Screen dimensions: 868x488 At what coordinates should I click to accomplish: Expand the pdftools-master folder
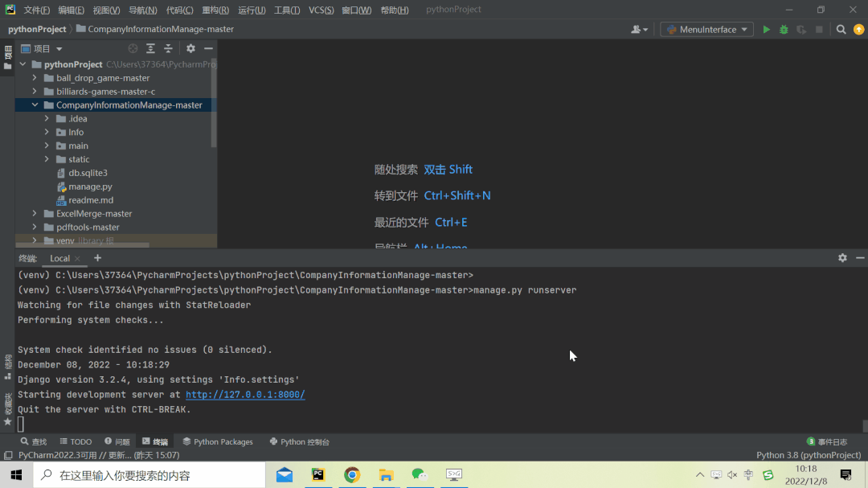click(35, 227)
